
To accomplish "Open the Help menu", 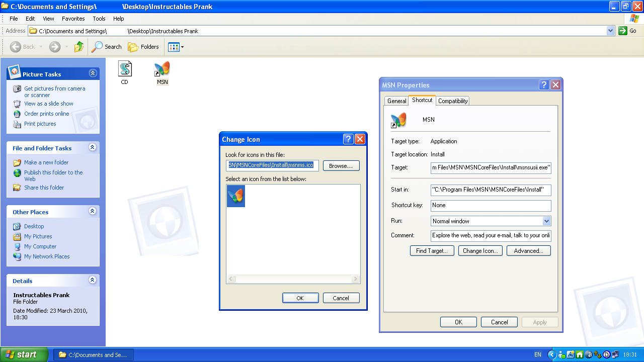I will tap(118, 19).
